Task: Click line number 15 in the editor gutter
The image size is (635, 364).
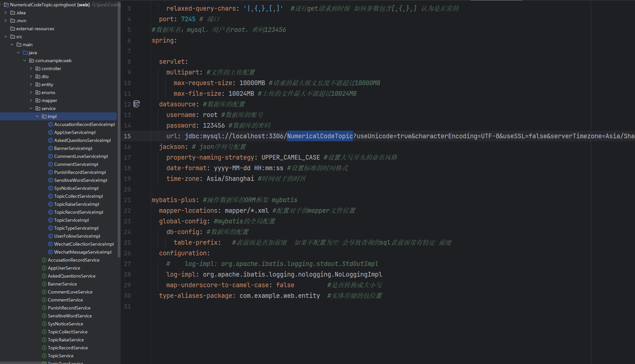Action: [127, 136]
